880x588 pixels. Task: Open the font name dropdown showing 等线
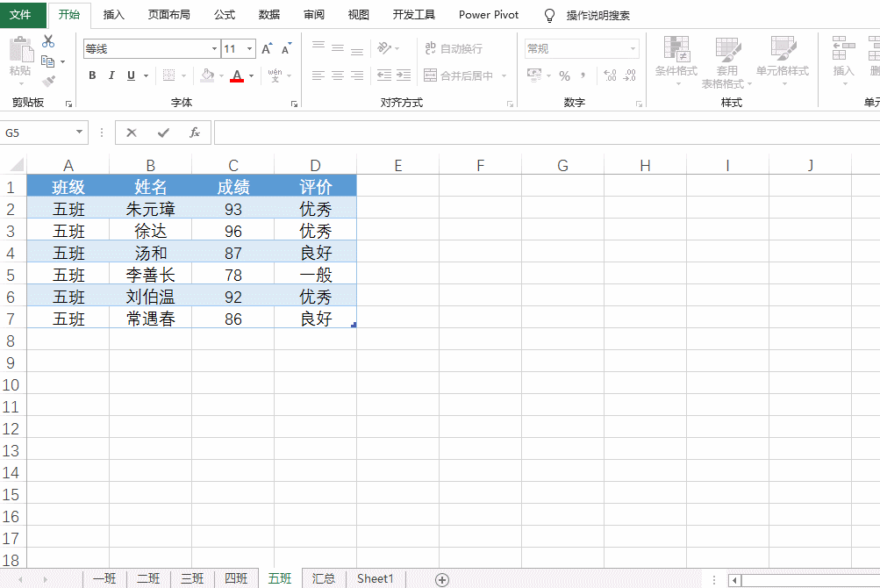(214, 48)
